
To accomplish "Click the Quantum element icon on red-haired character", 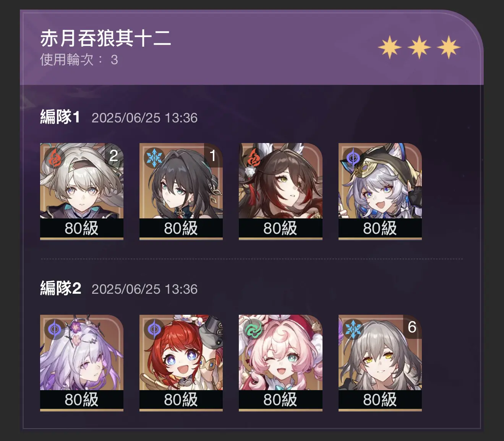I will click(154, 329).
